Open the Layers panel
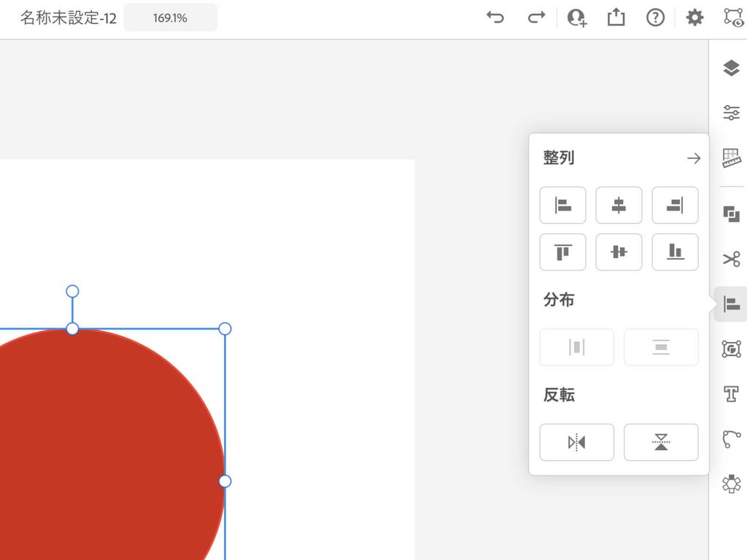 (x=731, y=68)
